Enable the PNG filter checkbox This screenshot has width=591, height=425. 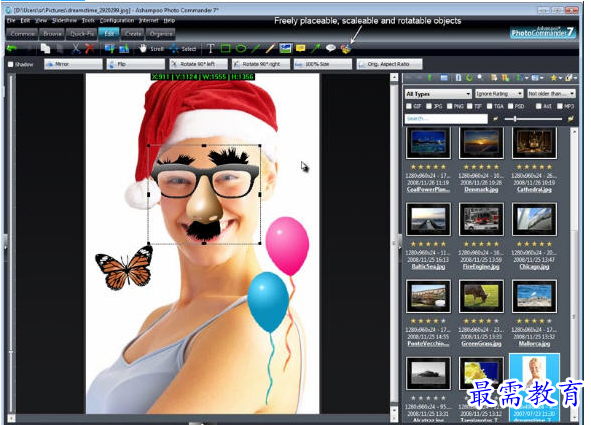click(x=450, y=106)
